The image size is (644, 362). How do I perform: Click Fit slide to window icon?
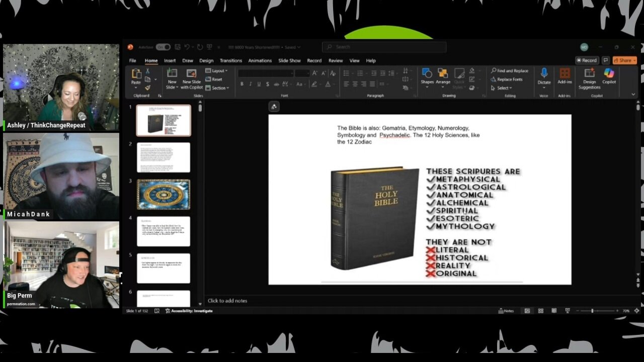(636, 311)
